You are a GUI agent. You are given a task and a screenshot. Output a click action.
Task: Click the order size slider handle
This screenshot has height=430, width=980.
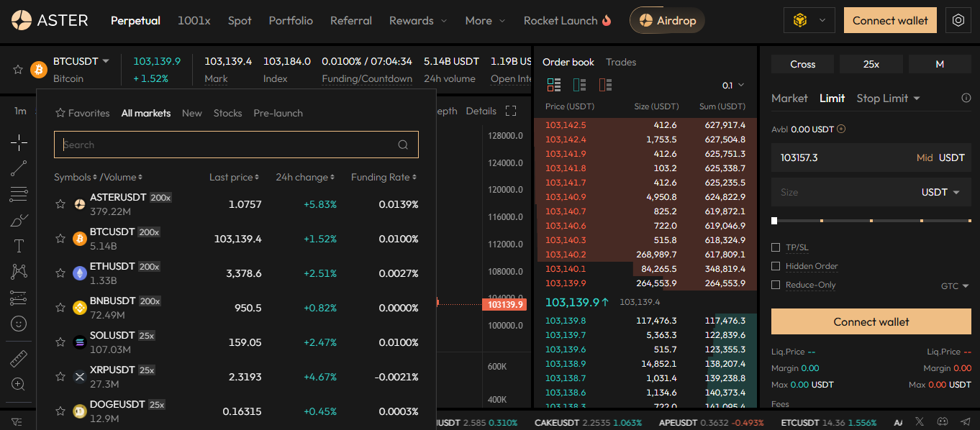pyautogui.click(x=774, y=221)
